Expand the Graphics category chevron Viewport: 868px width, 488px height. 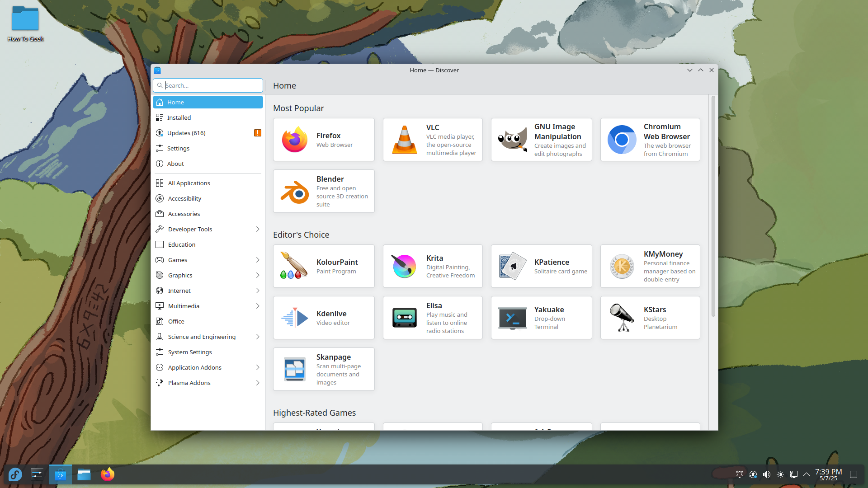[x=258, y=275]
